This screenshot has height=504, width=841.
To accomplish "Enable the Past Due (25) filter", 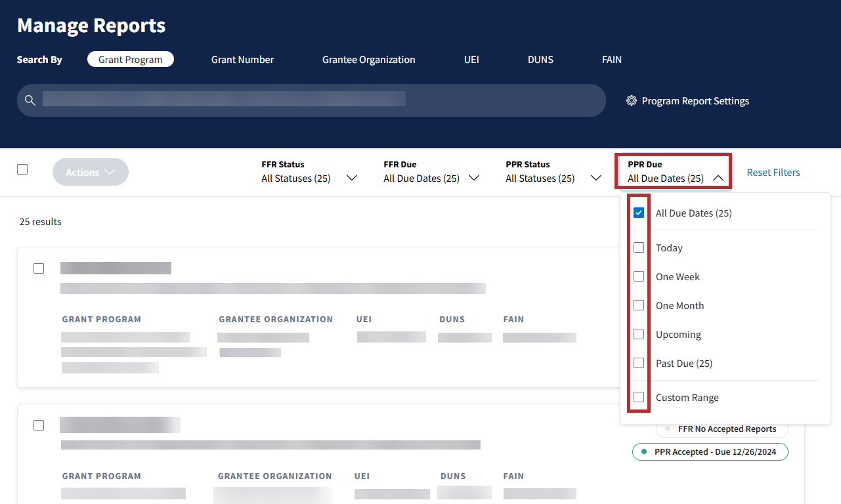I will click(x=639, y=364).
